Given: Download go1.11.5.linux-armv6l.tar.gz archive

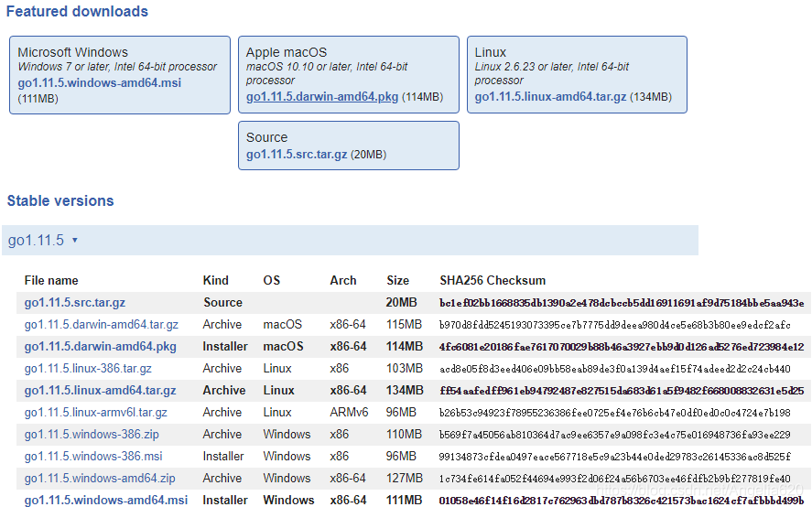Looking at the screenshot, I should [96, 413].
